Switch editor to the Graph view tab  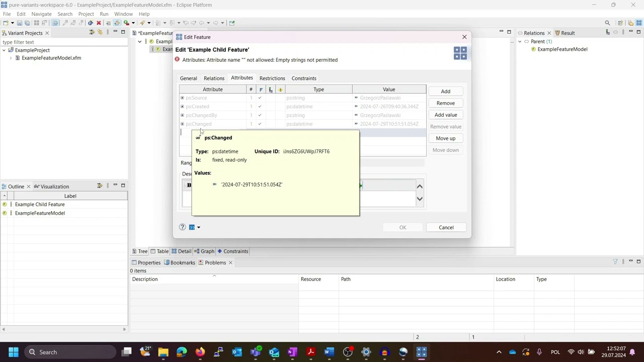(204, 251)
